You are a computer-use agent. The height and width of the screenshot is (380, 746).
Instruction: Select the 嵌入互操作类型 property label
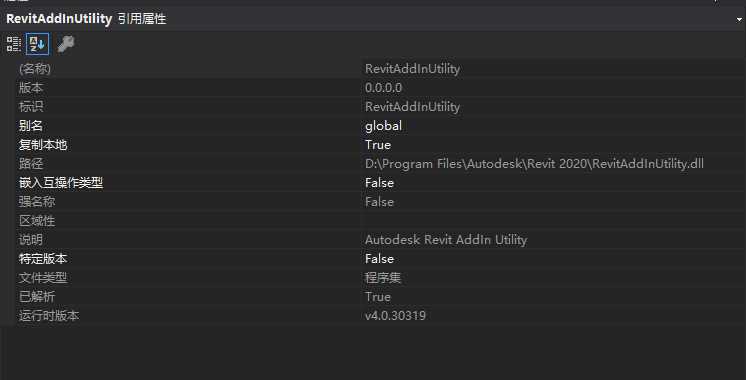[61, 183]
